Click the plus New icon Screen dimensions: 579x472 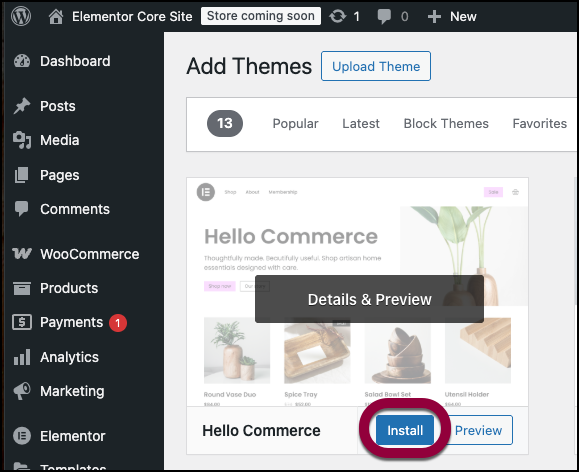coord(434,17)
